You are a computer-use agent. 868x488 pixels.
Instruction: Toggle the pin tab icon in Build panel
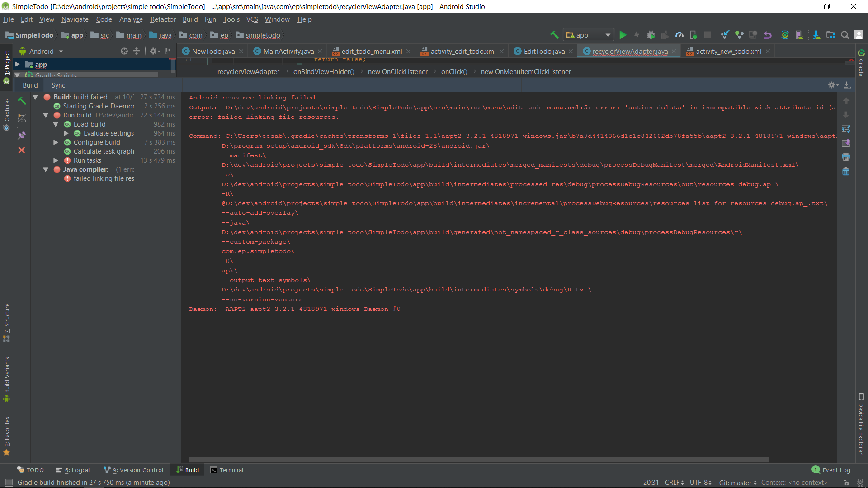[x=22, y=136]
